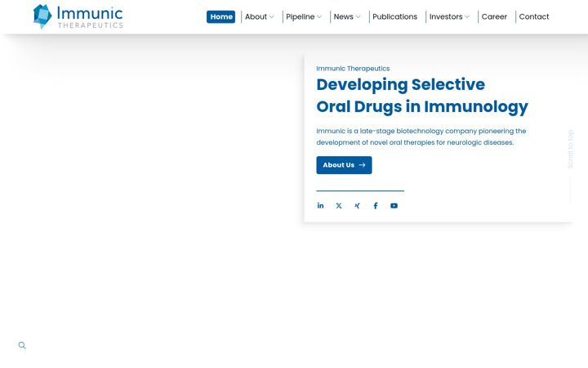The image size is (588, 368).
Task: Click the Immunic Therapeutics logo
Action: point(78,16)
